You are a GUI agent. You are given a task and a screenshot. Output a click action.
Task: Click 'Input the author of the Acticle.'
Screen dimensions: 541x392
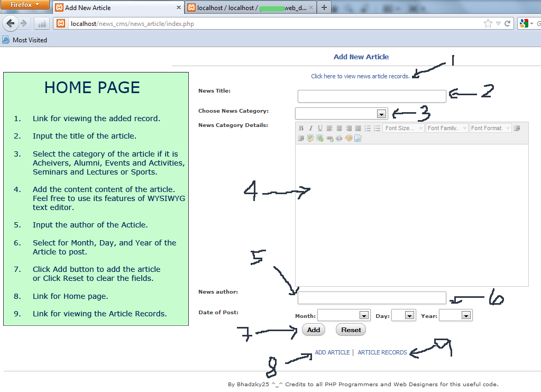90,225
